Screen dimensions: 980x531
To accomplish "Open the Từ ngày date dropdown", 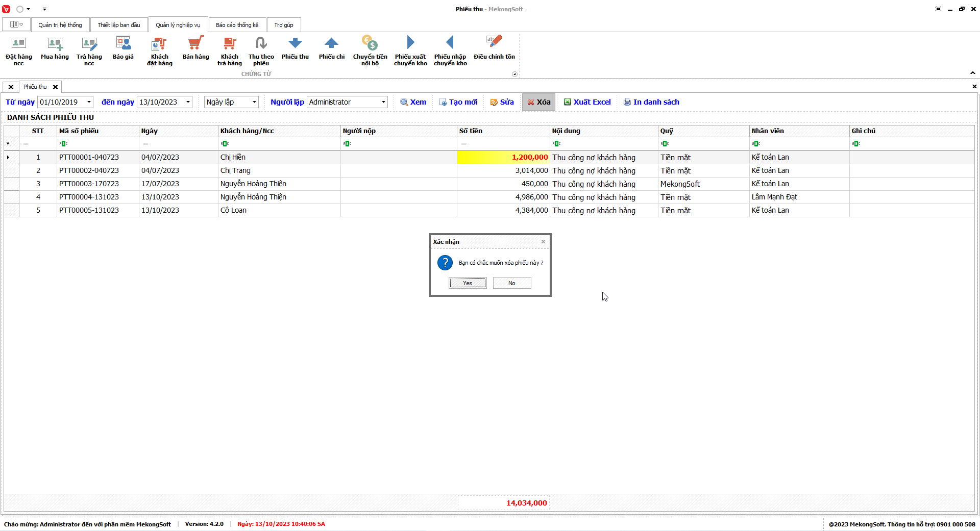I will 89,102.
